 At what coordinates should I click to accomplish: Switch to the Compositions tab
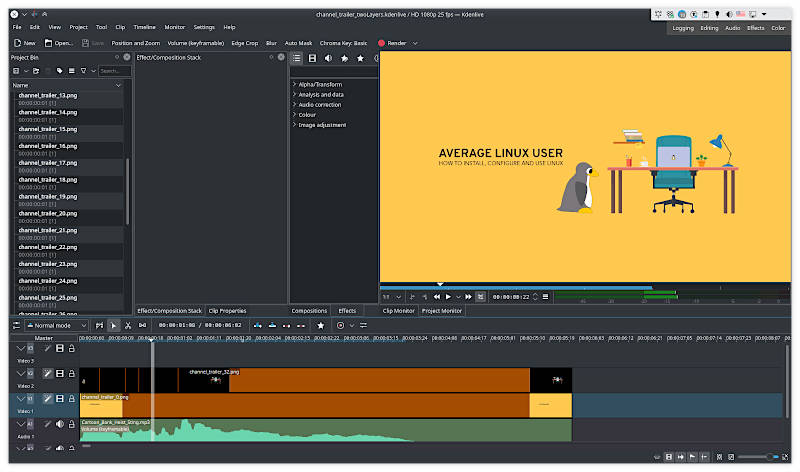[x=309, y=311]
